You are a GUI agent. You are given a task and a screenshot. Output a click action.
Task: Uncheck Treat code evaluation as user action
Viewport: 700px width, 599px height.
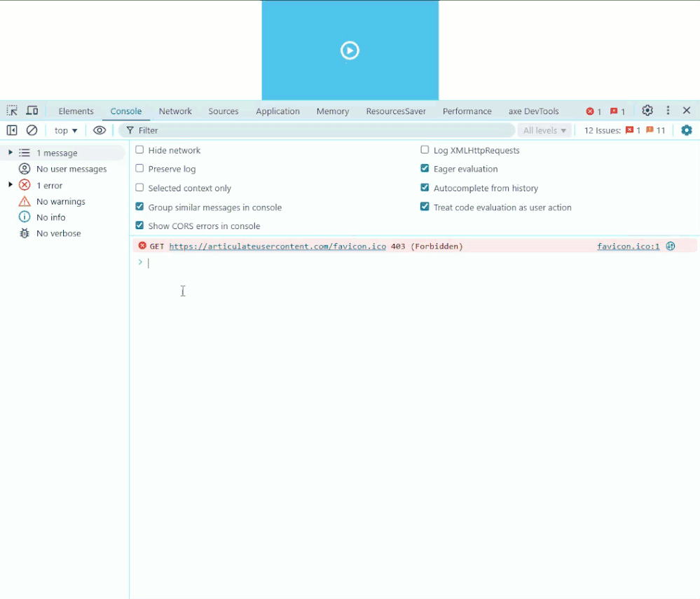click(x=425, y=207)
